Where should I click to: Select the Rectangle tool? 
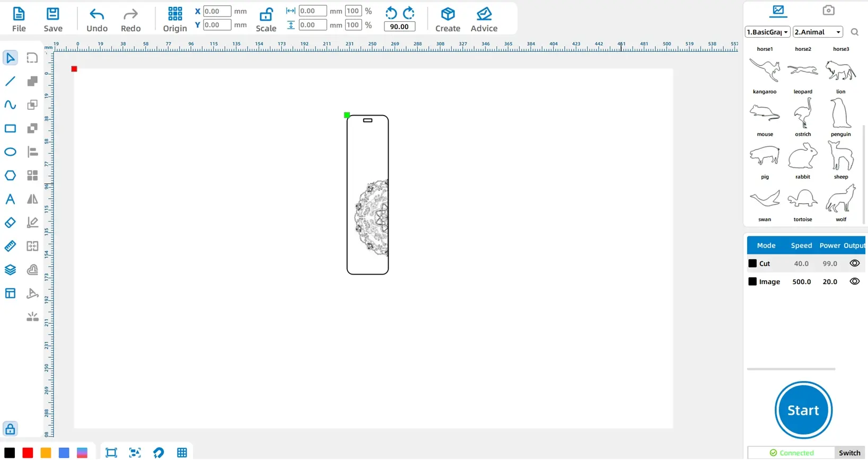click(x=10, y=128)
